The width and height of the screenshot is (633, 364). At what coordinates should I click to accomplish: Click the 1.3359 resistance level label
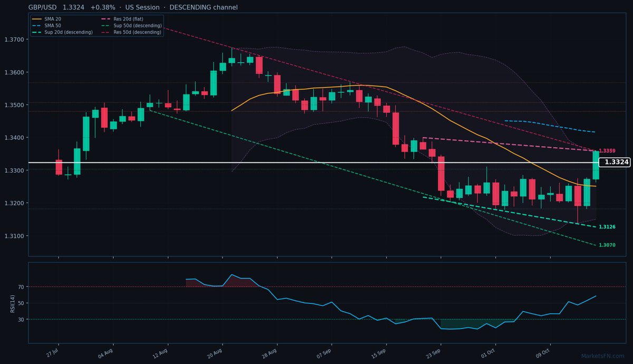pos(607,151)
